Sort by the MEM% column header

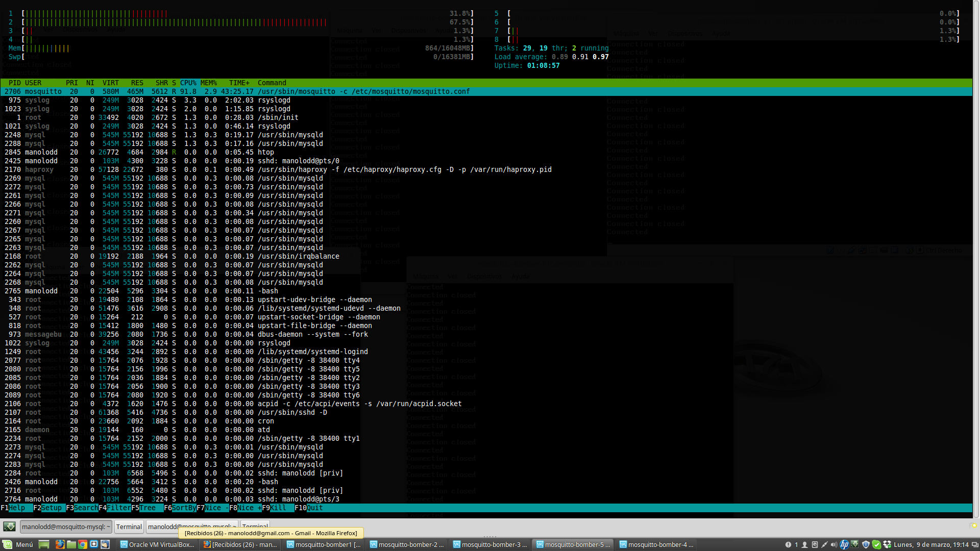pyautogui.click(x=209, y=83)
